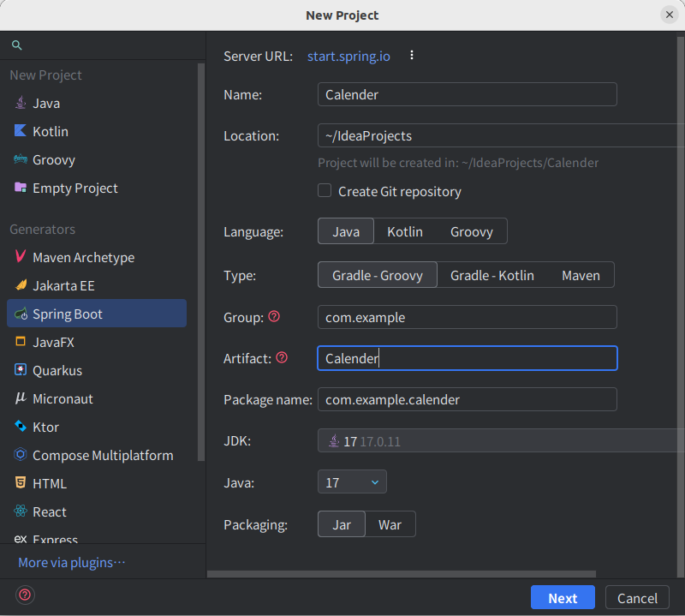
Task: Focus the Group input field
Action: (467, 317)
